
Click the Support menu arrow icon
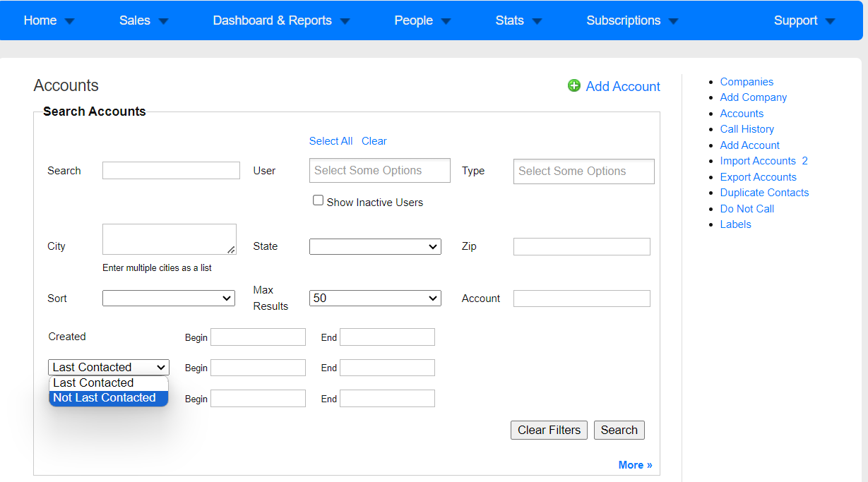coord(830,21)
